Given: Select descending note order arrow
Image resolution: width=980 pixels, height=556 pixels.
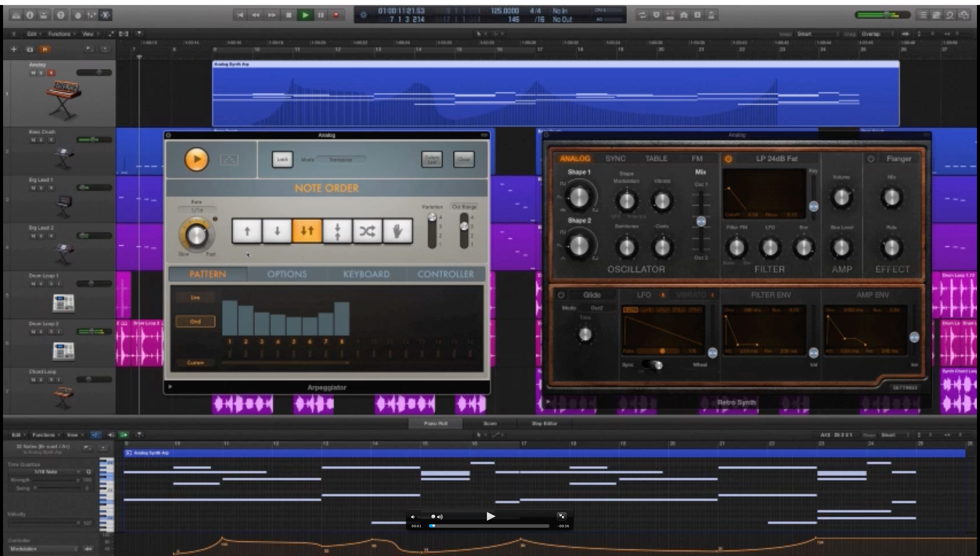Looking at the screenshot, I should coord(277,230).
